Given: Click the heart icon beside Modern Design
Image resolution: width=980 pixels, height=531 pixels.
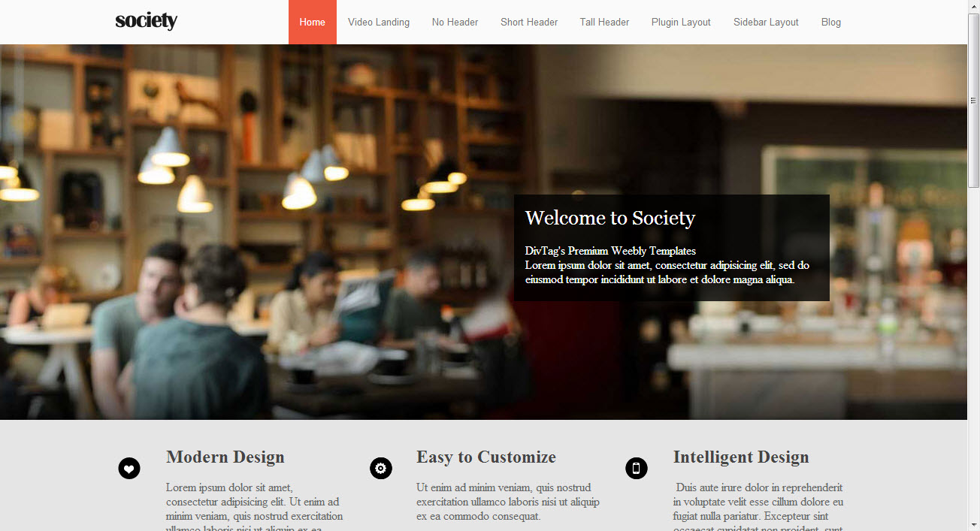Looking at the screenshot, I should point(129,469).
